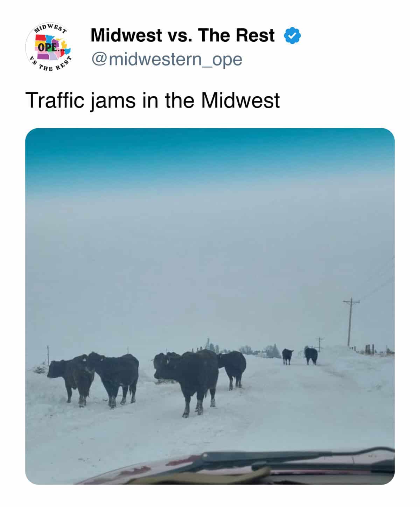Open the snowy road cattle photo
This screenshot has height=507, width=420.
click(210, 306)
